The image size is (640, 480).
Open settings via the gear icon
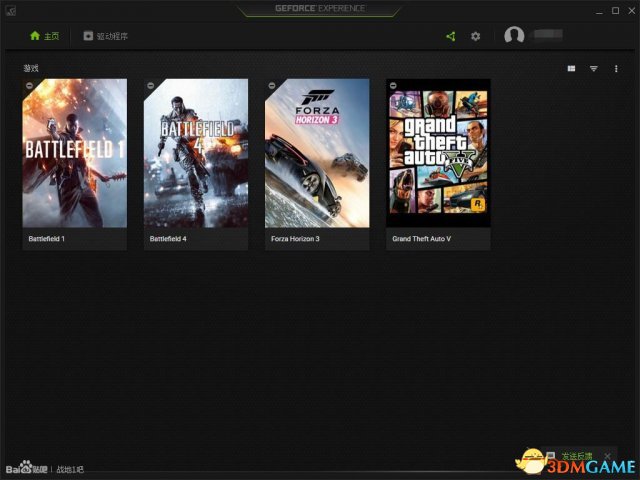476,36
